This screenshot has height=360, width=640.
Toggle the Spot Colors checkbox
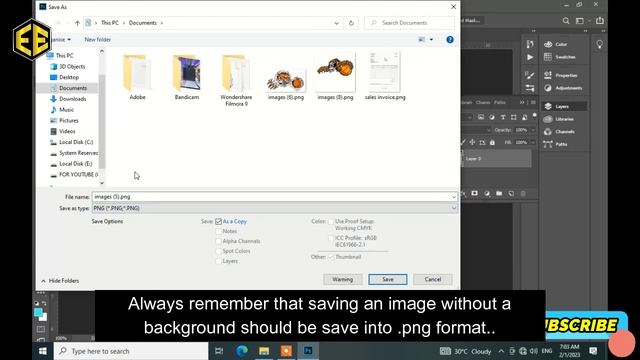pos(218,251)
